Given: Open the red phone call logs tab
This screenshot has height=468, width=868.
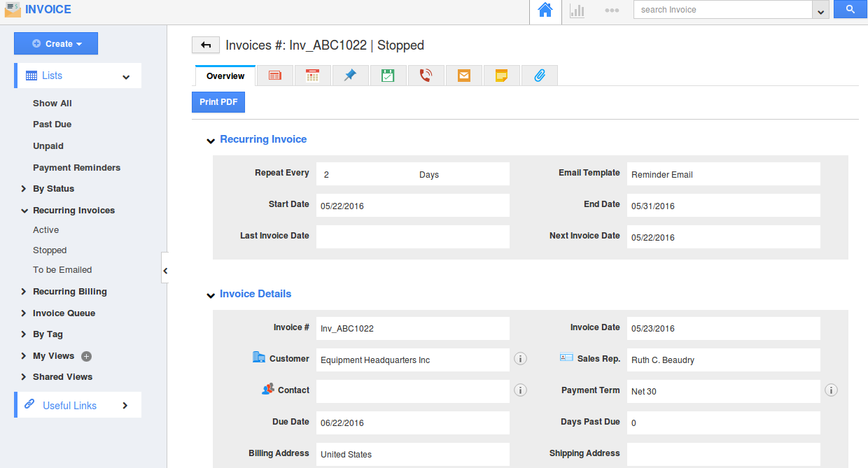Looking at the screenshot, I should pyautogui.click(x=426, y=76).
